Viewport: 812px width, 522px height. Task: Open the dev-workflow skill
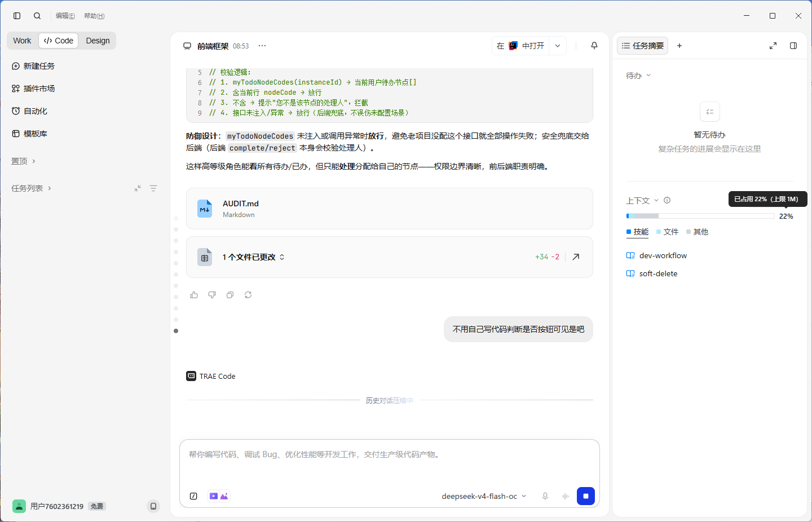coord(657,255)
